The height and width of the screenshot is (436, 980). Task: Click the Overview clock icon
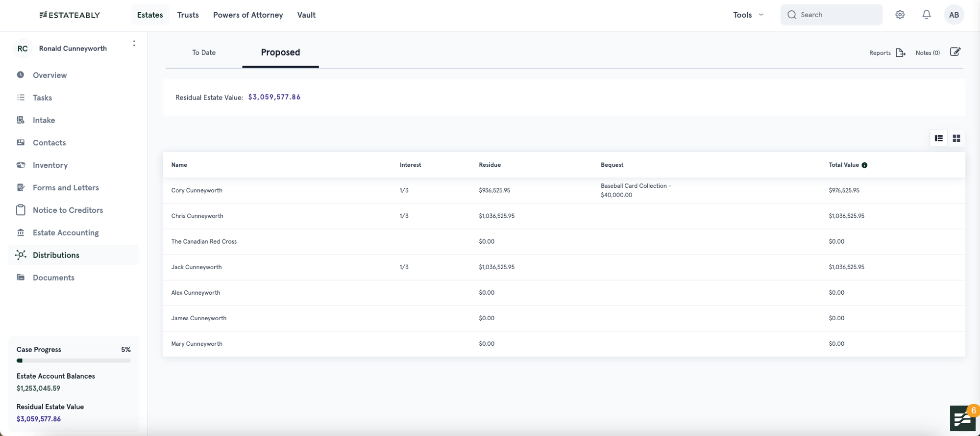21,75
